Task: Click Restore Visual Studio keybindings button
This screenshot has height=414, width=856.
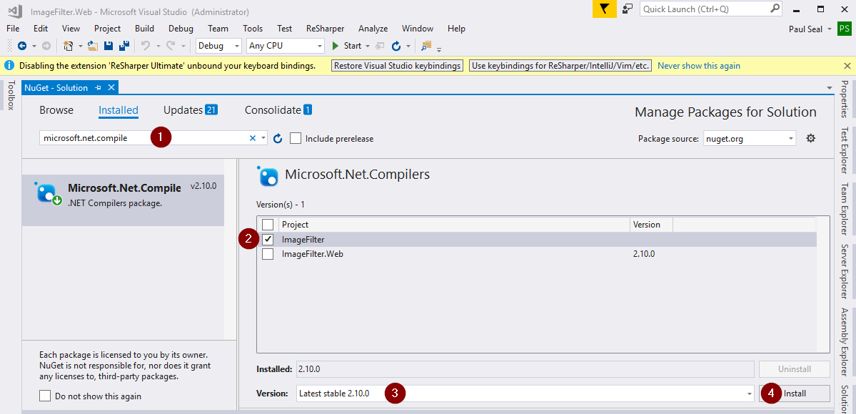Action: (397, 66)
